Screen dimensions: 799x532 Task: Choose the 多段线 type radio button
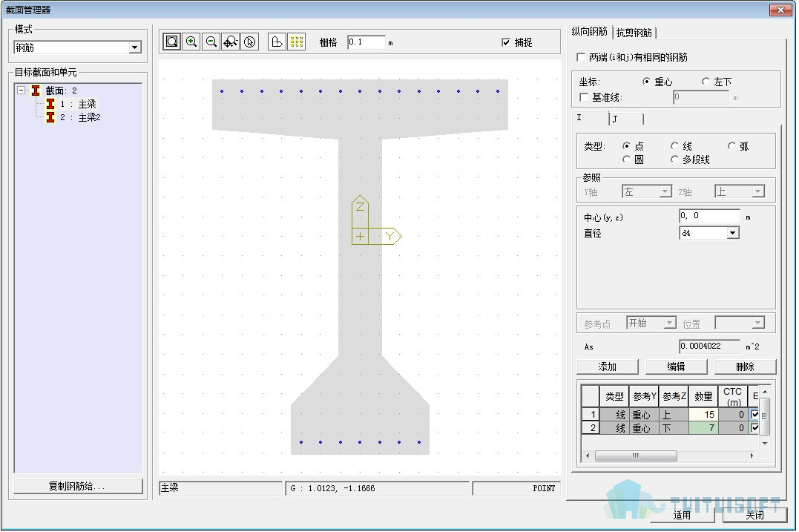click(x=674, y=160)
